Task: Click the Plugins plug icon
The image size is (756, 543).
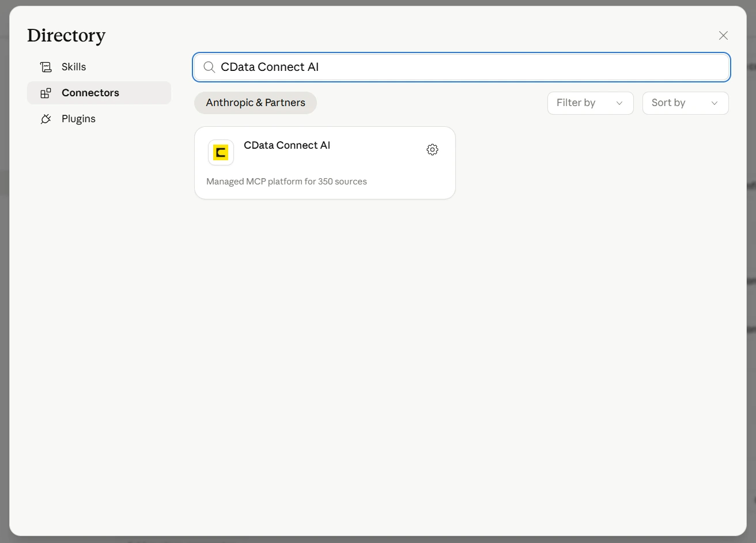Action: coord(46,119)
